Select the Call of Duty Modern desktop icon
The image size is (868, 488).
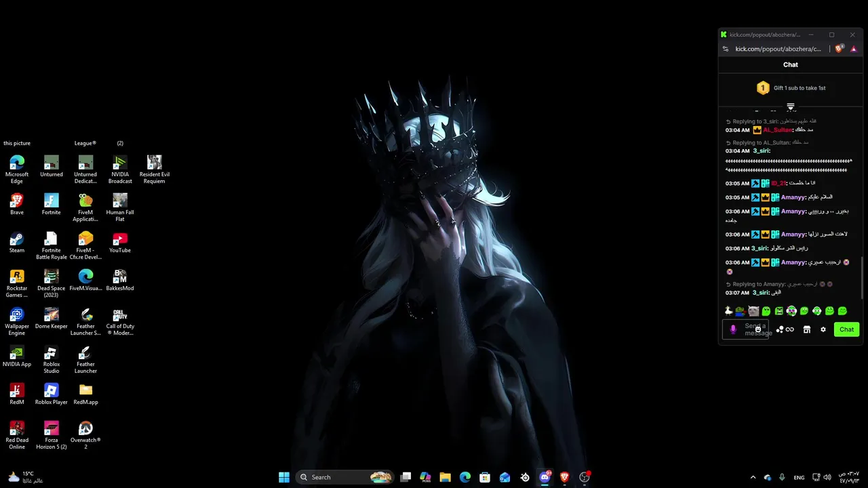[x=120, y=321]
